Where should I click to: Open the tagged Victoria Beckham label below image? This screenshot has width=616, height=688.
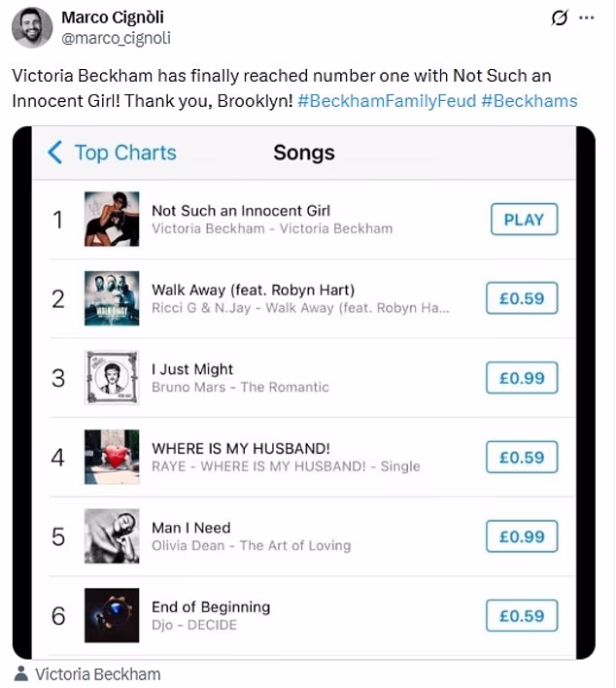(97, 673)
